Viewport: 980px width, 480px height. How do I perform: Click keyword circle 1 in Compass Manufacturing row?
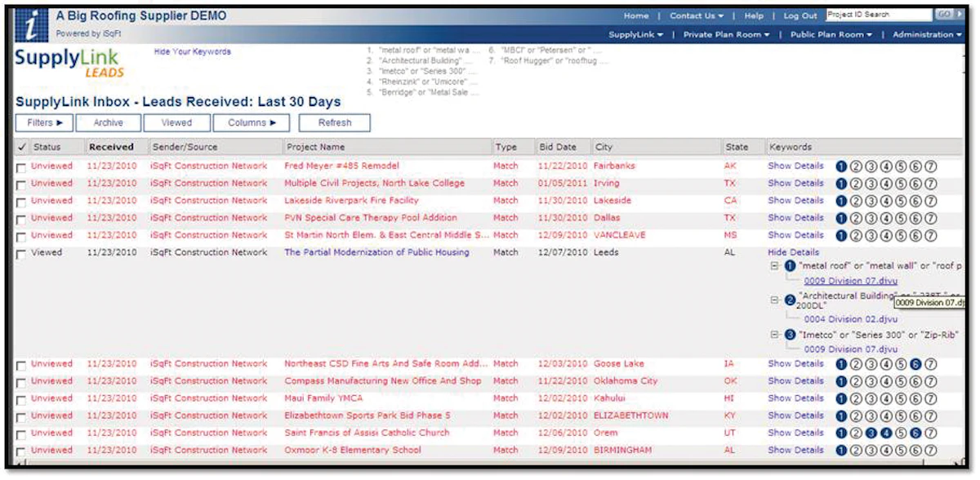pyautogui.click(x=842, y=381)
